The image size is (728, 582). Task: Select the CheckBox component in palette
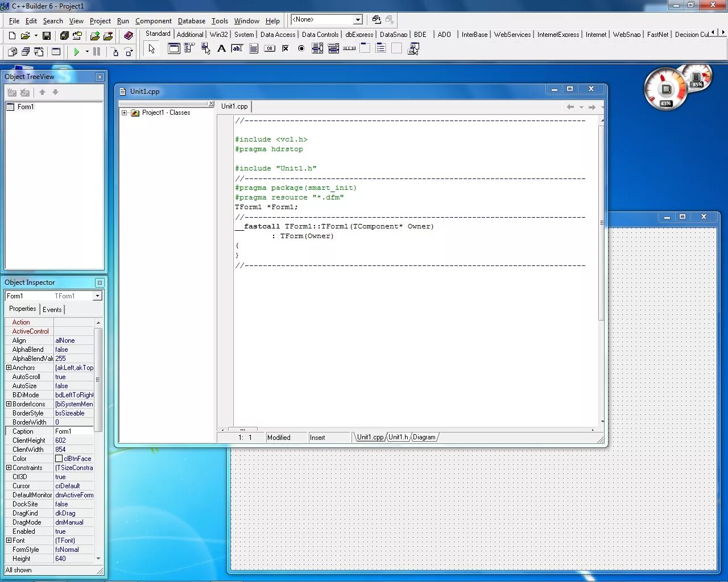coord(286,48)
